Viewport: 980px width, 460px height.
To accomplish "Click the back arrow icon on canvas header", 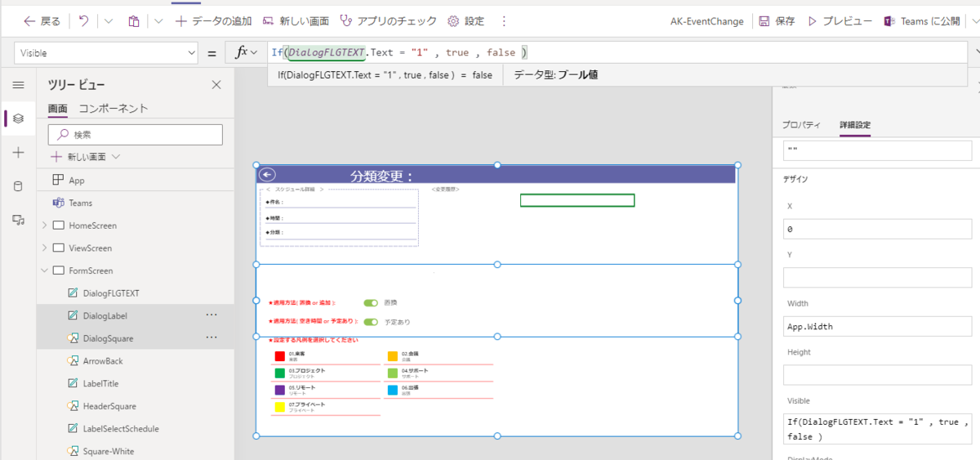I will [267, 174].
